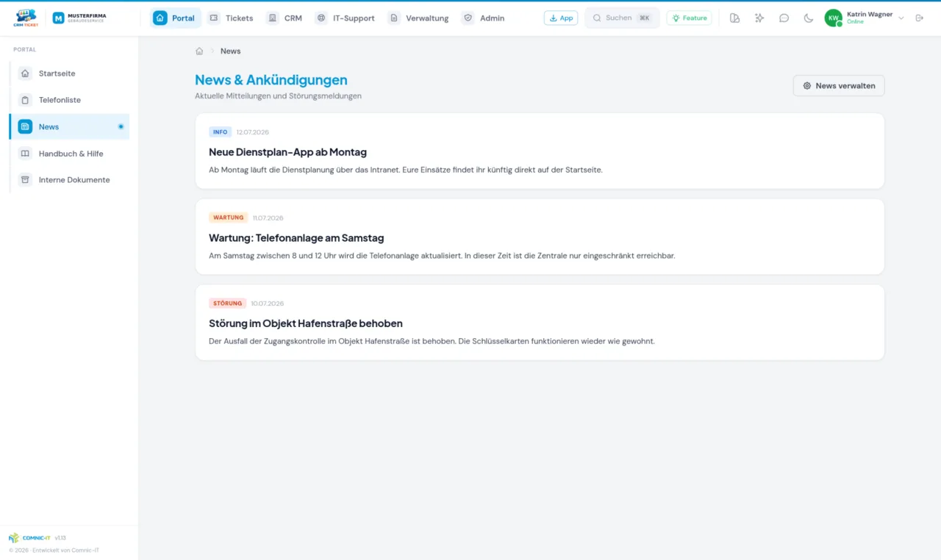
Task: Click the date 10.07.2026
Action: pyautogui.click(x=267, y=304)
